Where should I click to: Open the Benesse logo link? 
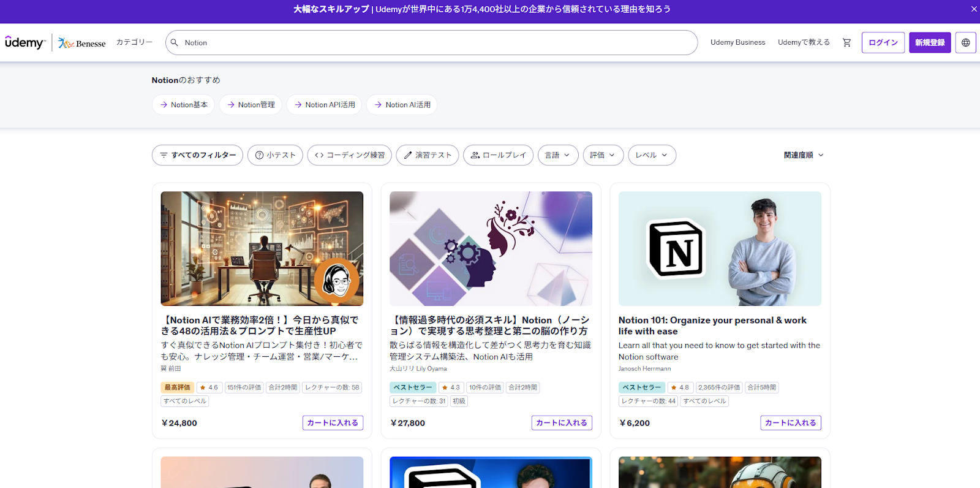82,43
